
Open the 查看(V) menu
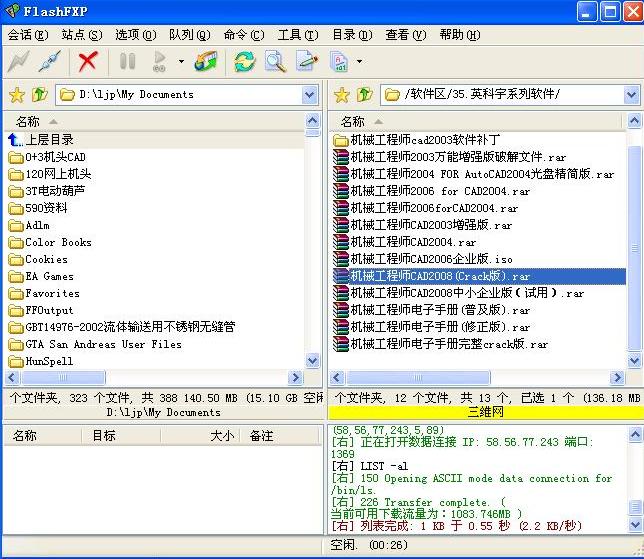(406, 35)
